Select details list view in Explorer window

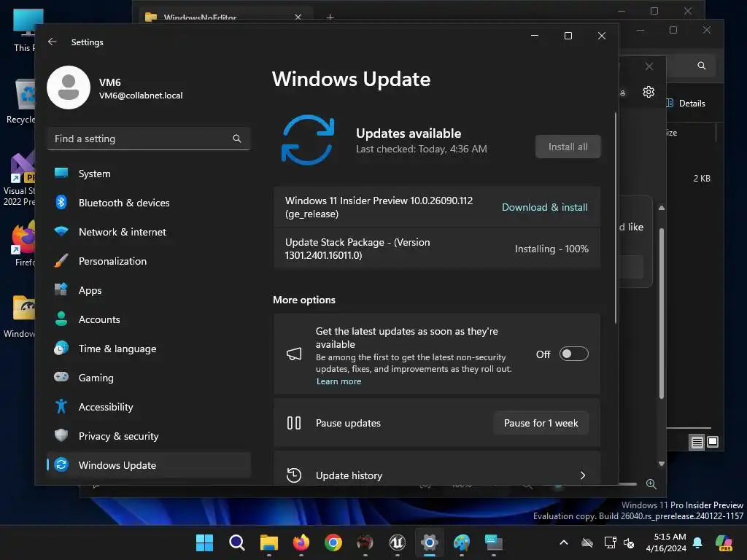pyautogui.click(x=697, y=443)
